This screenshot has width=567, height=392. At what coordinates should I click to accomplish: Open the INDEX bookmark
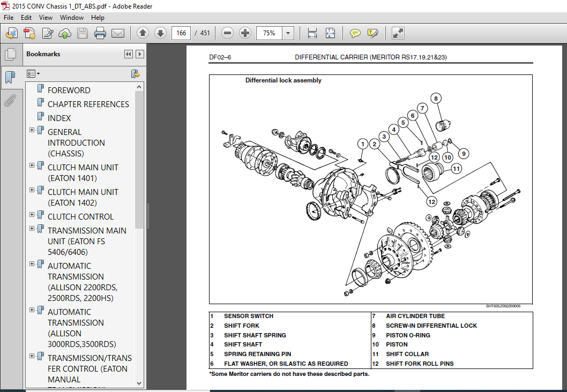coord(59,118)
